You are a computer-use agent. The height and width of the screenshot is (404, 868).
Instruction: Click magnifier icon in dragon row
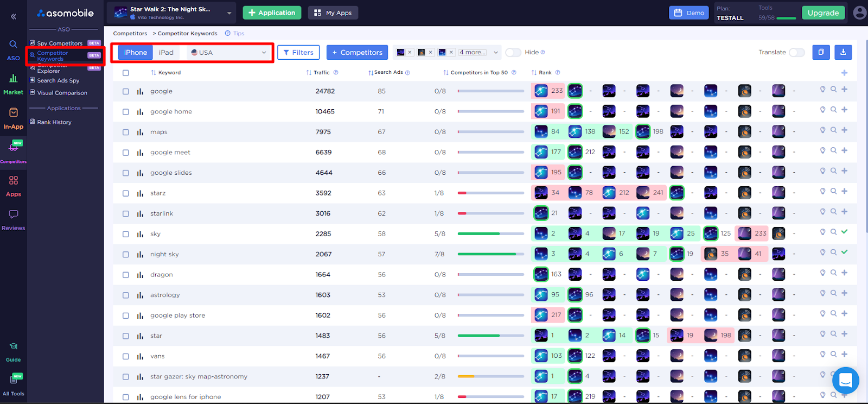pos(833,273)
